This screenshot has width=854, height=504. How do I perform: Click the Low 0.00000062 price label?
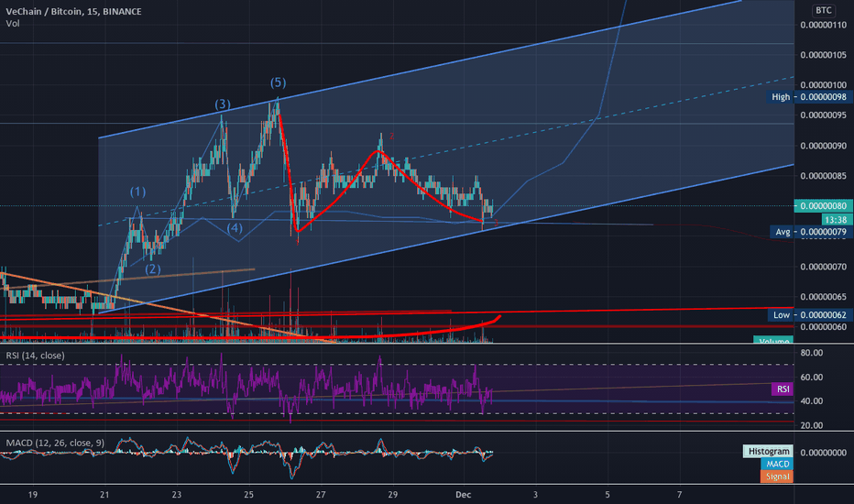tap(810, 315)
